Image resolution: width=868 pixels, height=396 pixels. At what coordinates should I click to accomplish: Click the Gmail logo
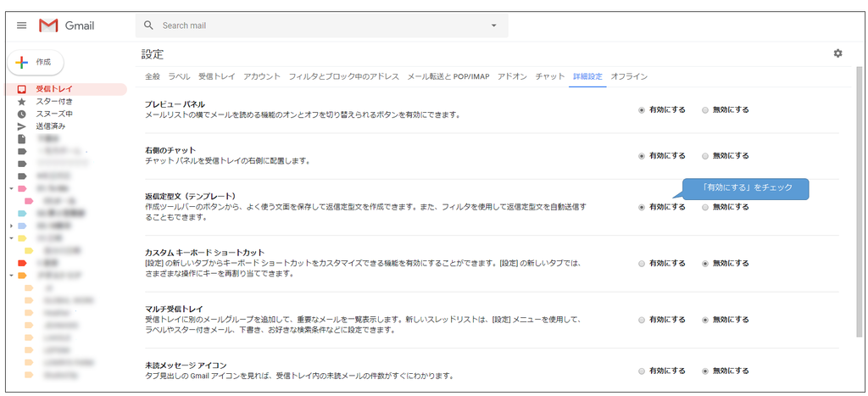pos(66,25)
